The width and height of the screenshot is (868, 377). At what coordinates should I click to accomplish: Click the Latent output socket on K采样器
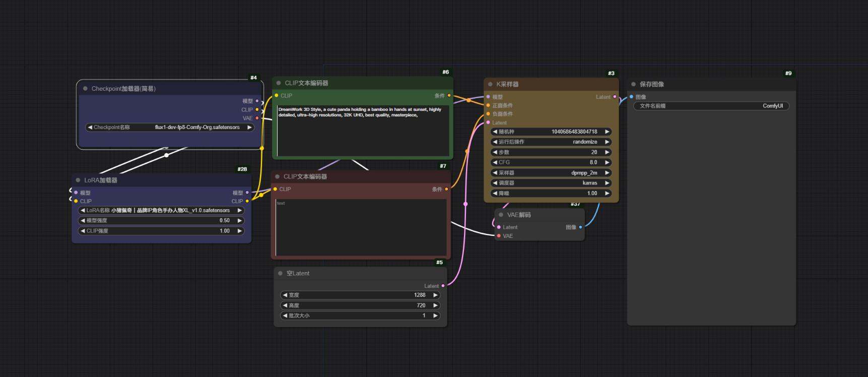pyautogui.click(x=615, y=97)
